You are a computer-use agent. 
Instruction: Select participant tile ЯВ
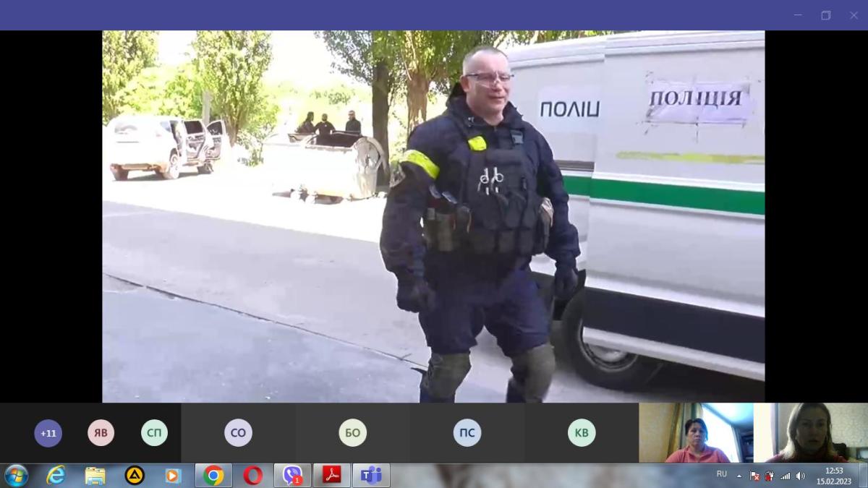point(101,433)
